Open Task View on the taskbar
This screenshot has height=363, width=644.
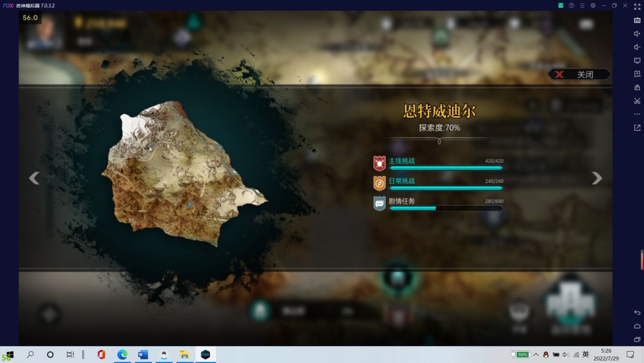pyautogui.click(x=70, y=355)
